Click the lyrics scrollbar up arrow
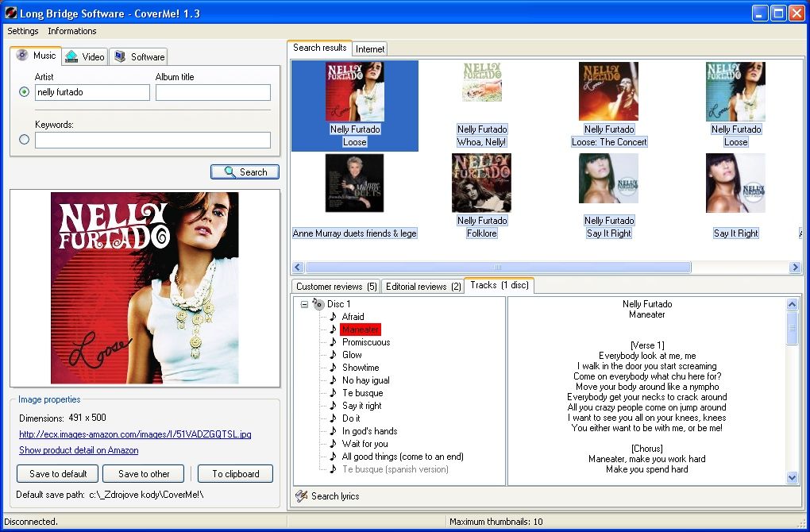Screen dimensions: 810x532 coord(792,304)
